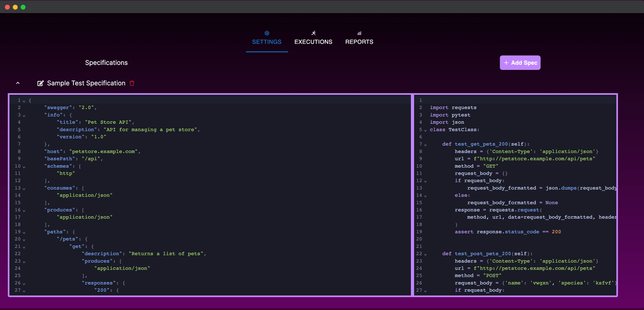Place cursor on the "host" line in JSON editor
Viewport: 644px width, 310px height.
[x=92, y=151]
